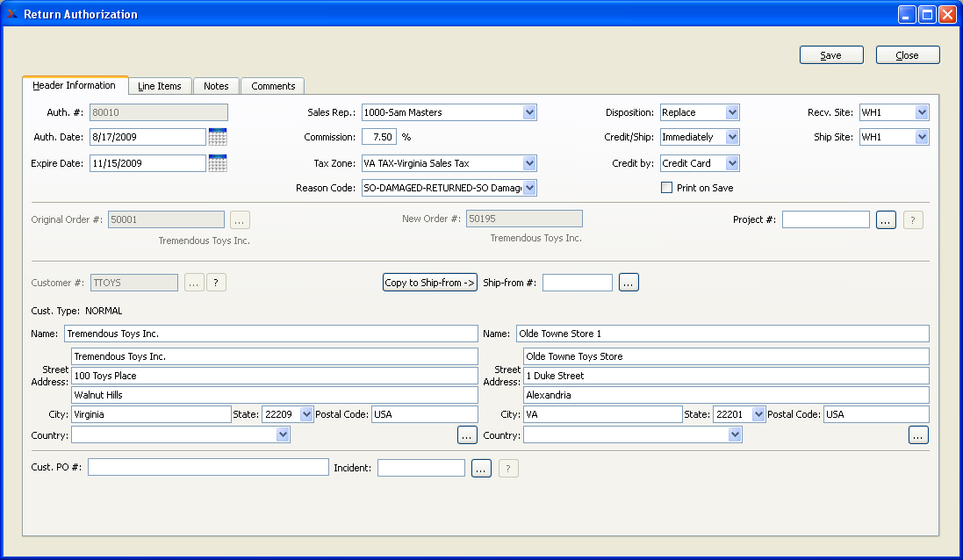Switch to the Line Items tab
This screenshot has width=963, height=560.
(x=160, y=86)
